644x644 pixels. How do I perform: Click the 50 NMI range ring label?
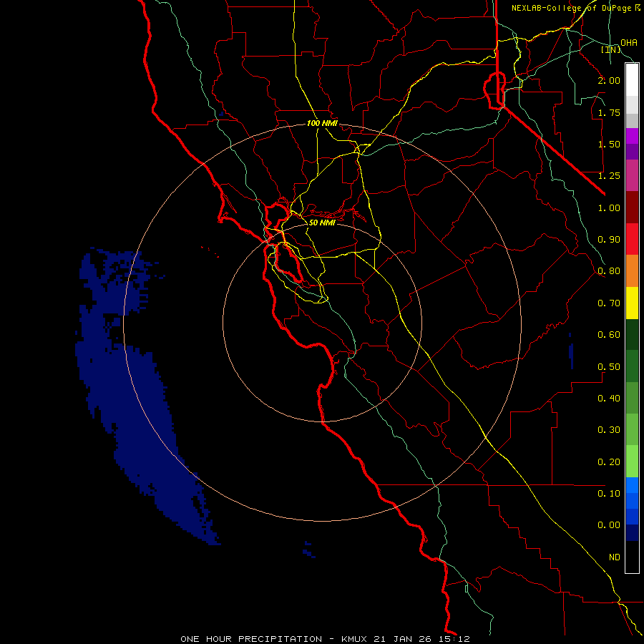322,223
